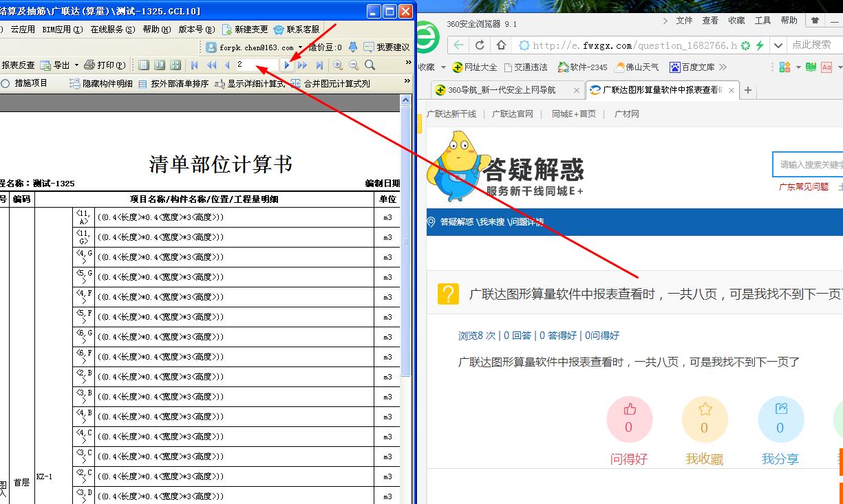Select single page view icon
The height and width of the screenshot is (504, 843).
click(144, 65)
